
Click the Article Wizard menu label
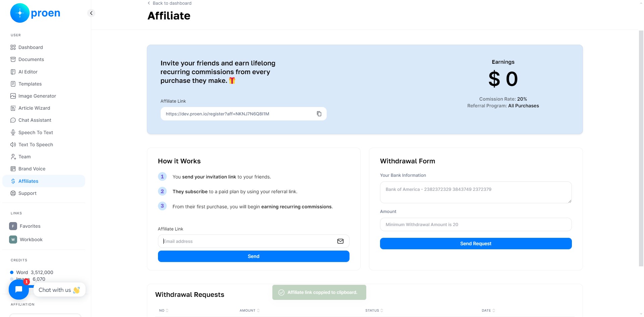pyautogui.click(x=34, y=108)
